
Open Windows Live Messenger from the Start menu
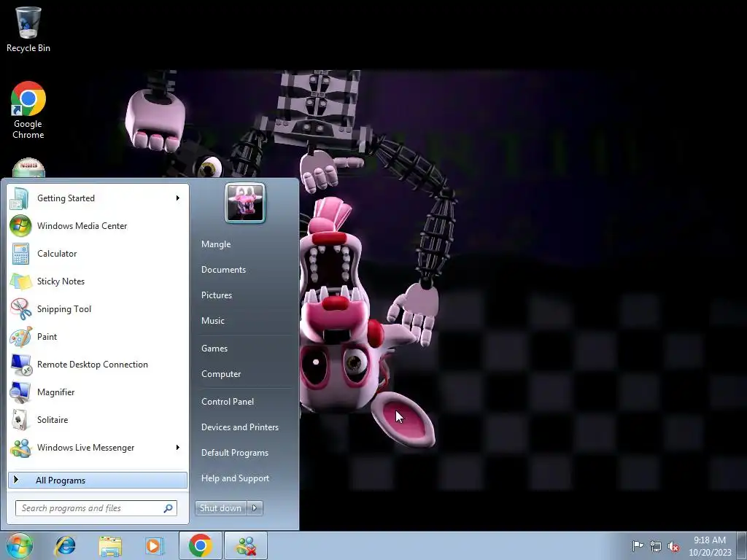point(98,448)
